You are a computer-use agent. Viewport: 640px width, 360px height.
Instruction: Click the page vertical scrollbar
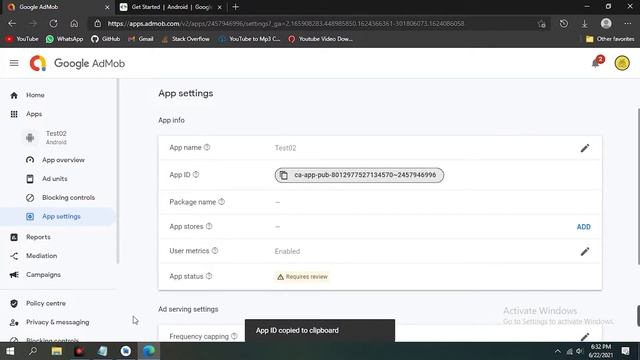(x=638, y=187)
